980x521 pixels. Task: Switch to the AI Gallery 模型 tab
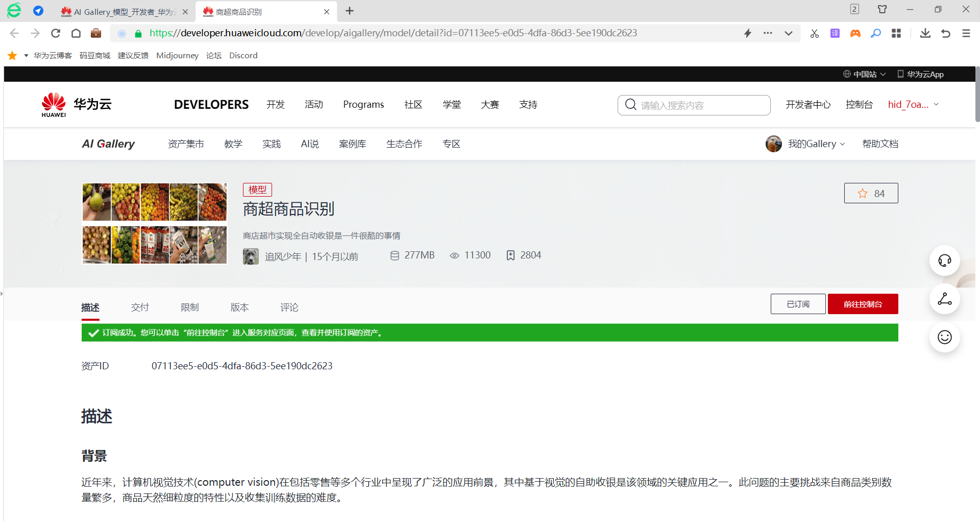click(x=125, y=12)
